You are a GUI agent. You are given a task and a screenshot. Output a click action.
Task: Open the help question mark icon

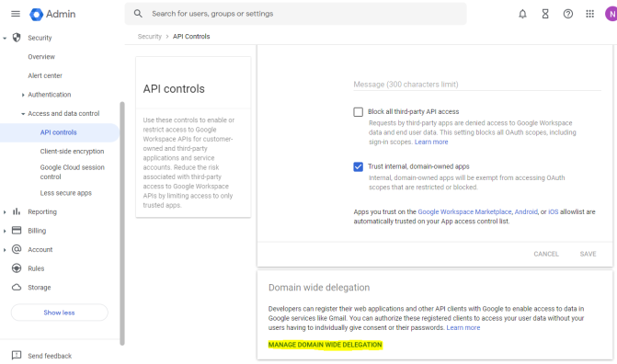(x=568, y=14)
